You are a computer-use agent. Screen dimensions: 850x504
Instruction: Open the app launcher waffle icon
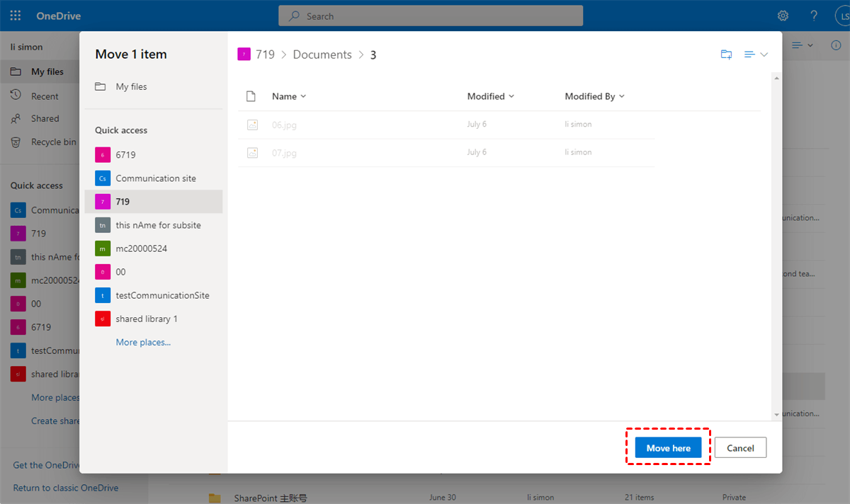coord(16,16)
